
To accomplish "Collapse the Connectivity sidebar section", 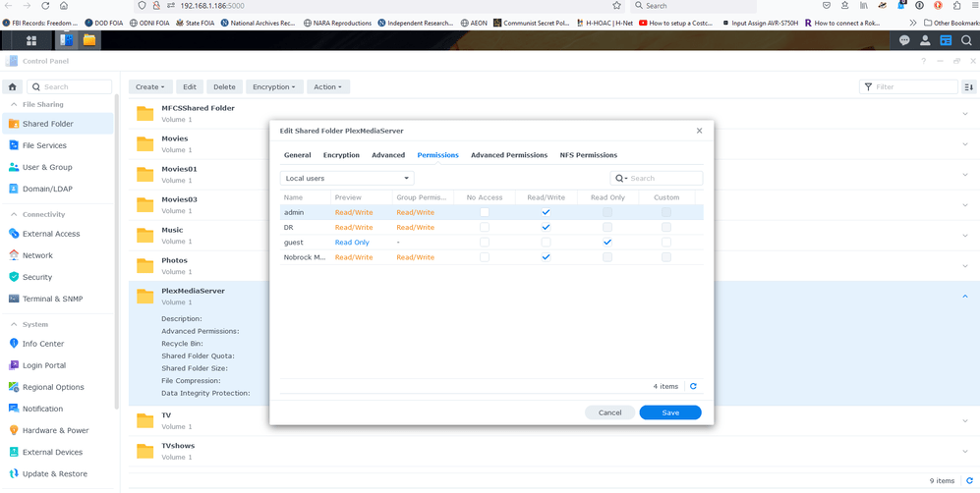I will tap(15, 214).
